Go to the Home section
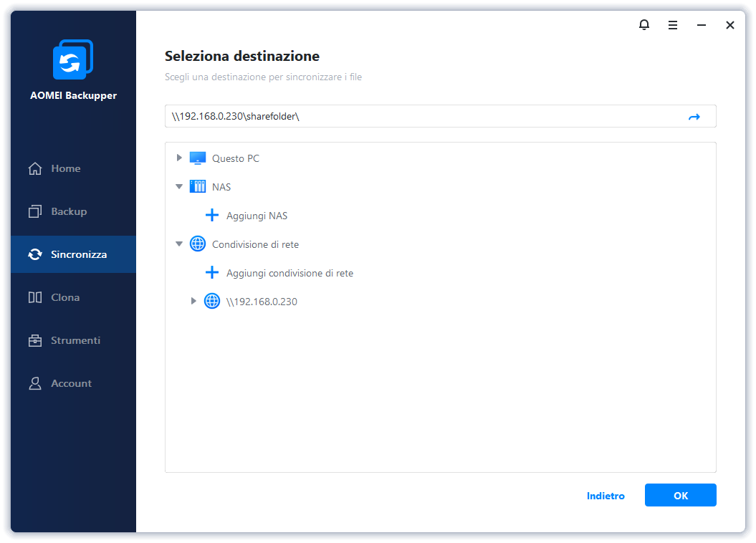Viewport: 756px width, 543px height. pos(73,168)
